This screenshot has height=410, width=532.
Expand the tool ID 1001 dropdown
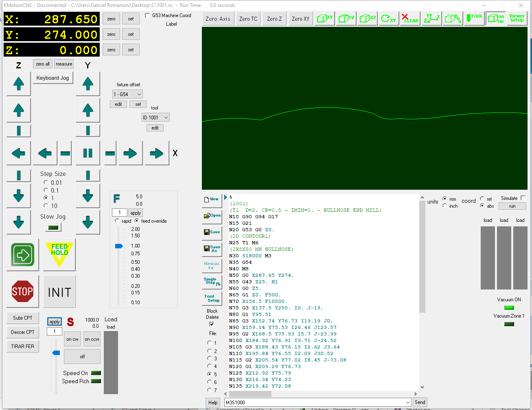tap(155, 118)
